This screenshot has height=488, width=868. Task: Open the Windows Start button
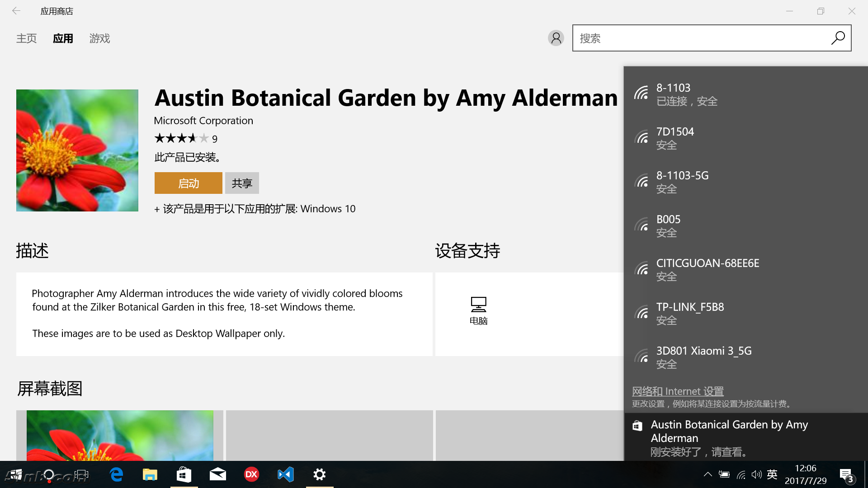(x=16, y=474)
